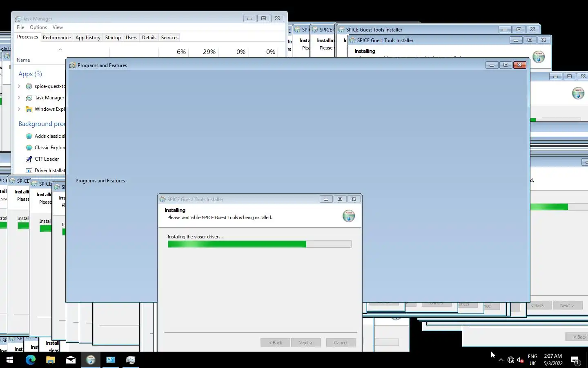Screen dimensions: 588x368
Task: Sort by the 29% memory column
Action: (209, 52)
